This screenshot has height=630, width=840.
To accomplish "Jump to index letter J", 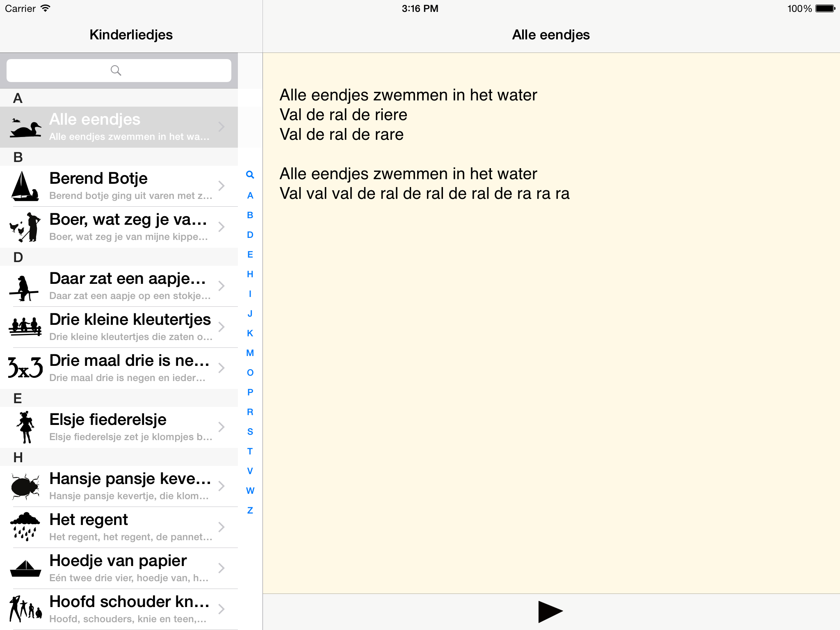I will click(x=250, y=314).
